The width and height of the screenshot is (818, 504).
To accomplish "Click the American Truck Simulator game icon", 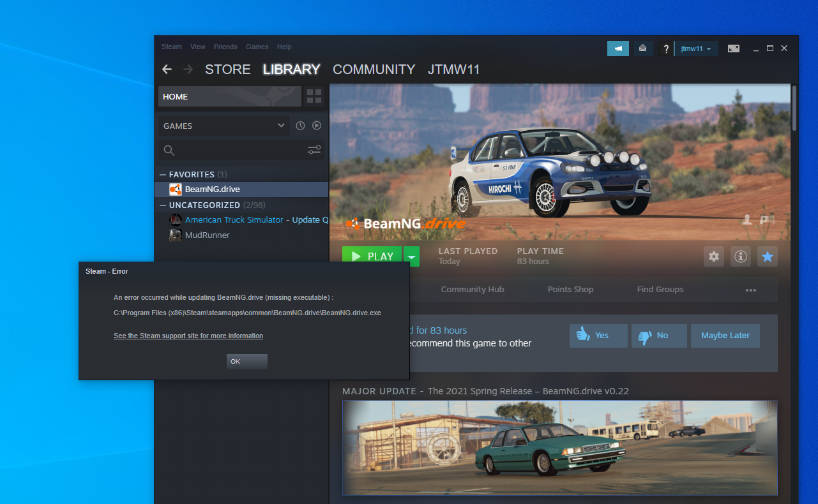I will [175, 220].
